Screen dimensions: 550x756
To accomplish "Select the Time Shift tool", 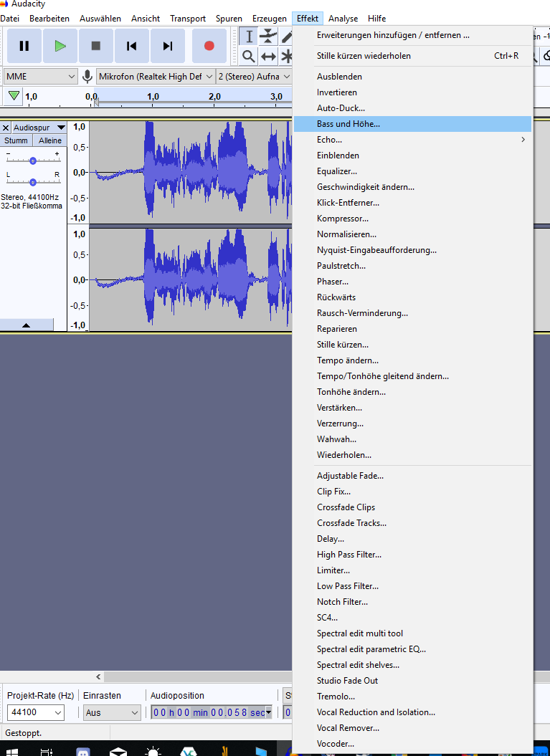I will 268,57.
